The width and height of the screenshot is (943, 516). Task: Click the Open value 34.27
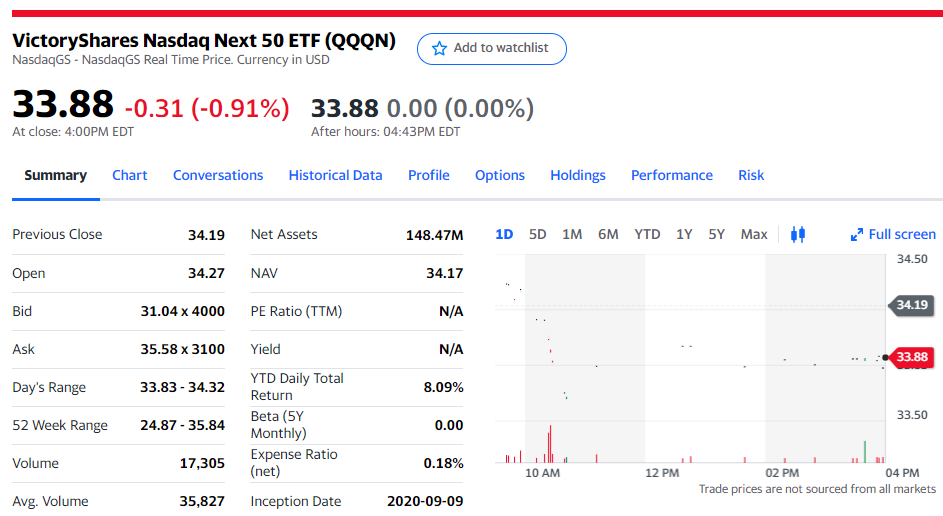tap(206, 273)
